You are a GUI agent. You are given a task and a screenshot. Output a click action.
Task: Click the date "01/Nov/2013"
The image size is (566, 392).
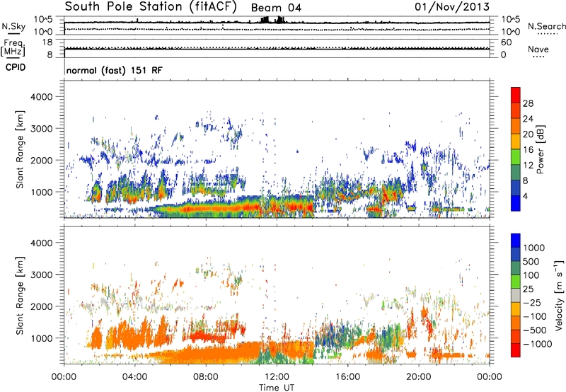452,6
